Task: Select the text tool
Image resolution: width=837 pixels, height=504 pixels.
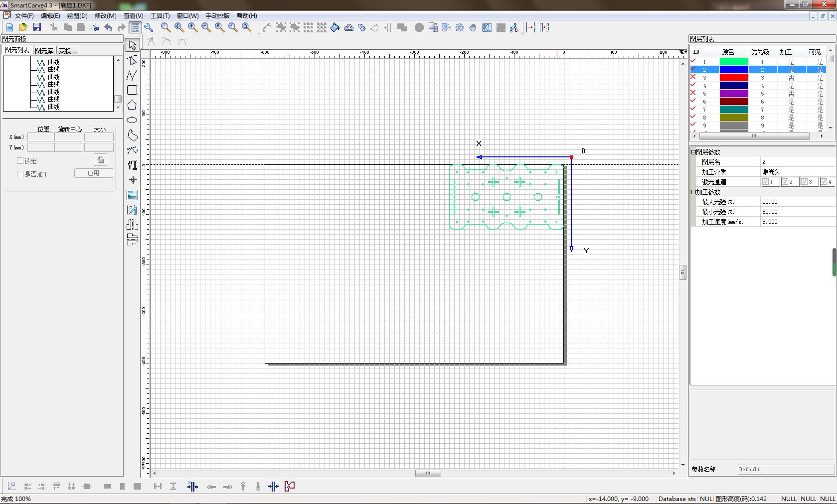Action: click(132, 165)
